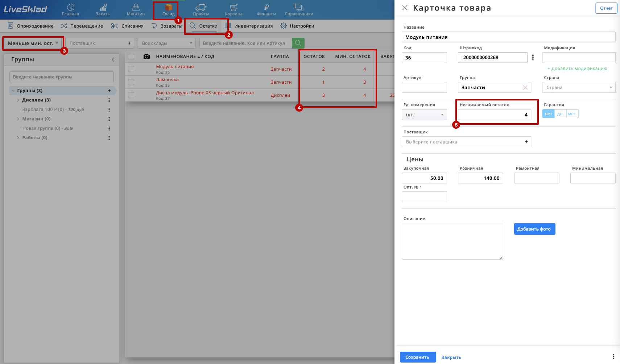Click the Описание text area
This screenshot has height=364, width=620.
(452, 241)
